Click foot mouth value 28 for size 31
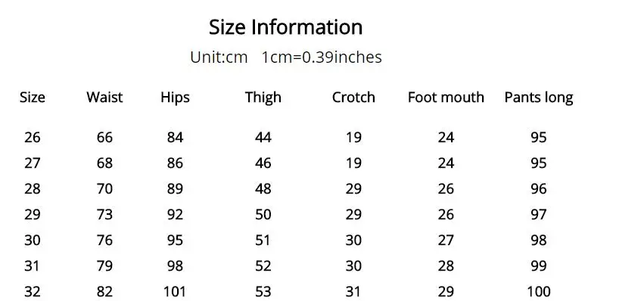This screenshot has width=644, height=301. tap(446, 266)
